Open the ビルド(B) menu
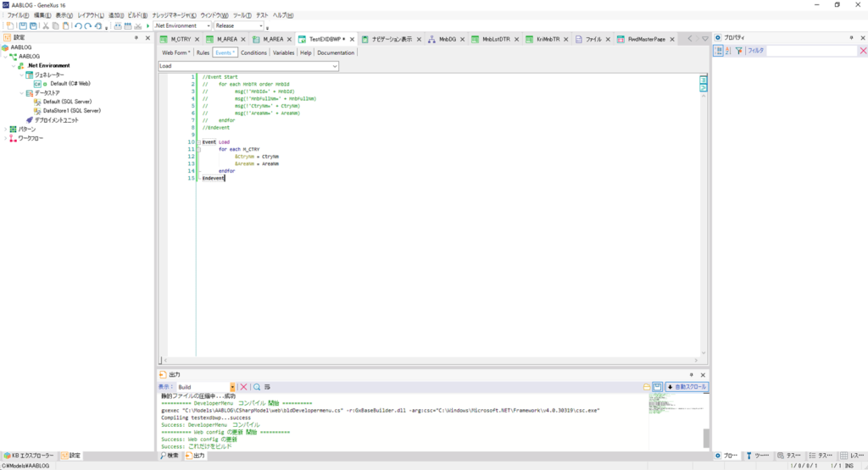Viewport: 868px width, 470px height. (137, 15)
